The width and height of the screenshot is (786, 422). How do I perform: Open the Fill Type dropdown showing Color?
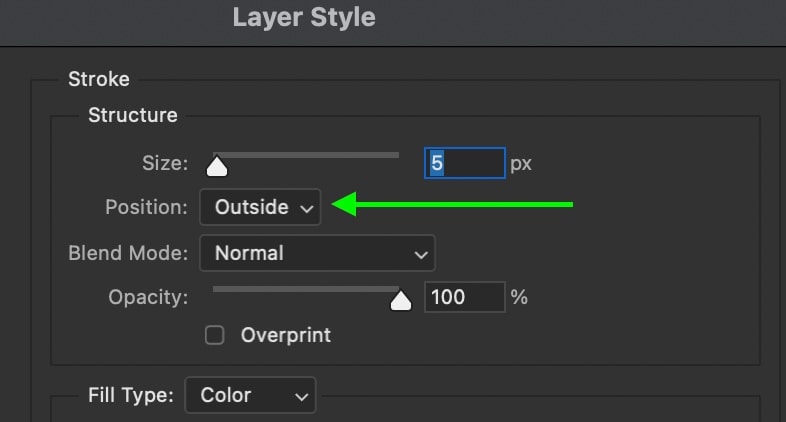250,395
